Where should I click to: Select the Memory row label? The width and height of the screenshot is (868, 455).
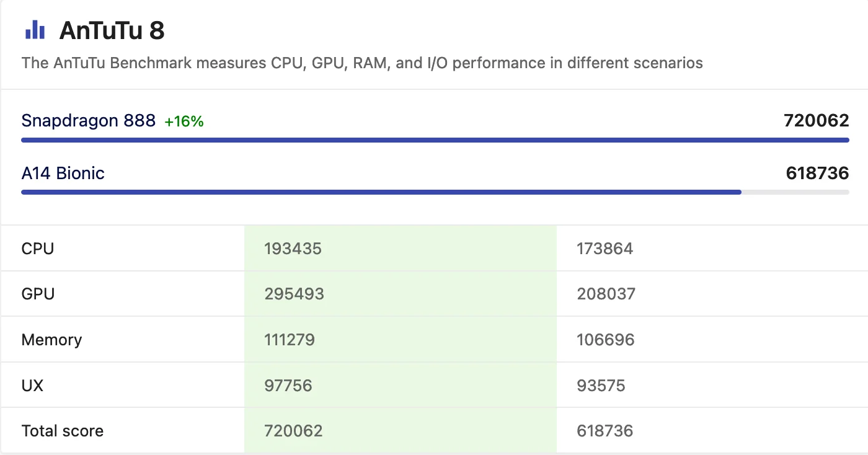[x=51, y=340]
